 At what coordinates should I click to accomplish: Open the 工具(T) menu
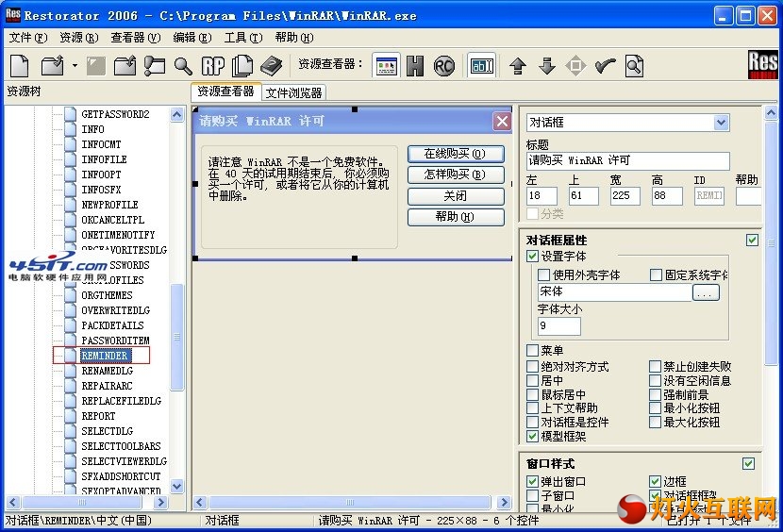(243, 38)
